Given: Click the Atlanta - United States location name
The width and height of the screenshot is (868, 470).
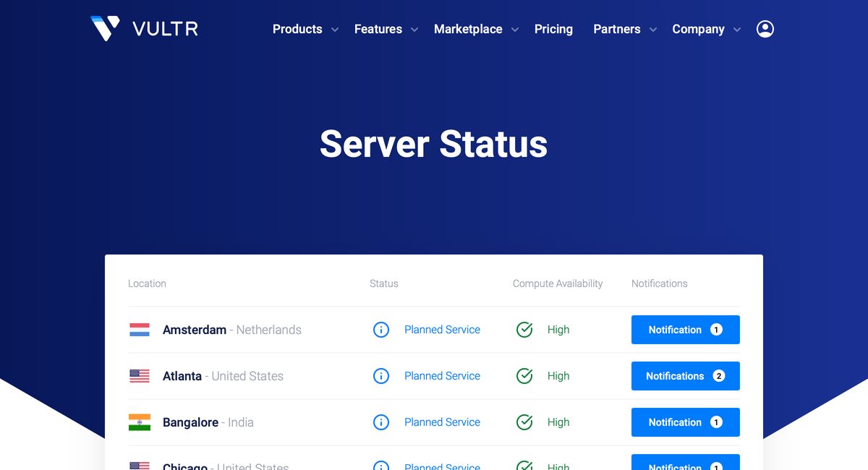Looking at the screenshot, I should point(223,376).
